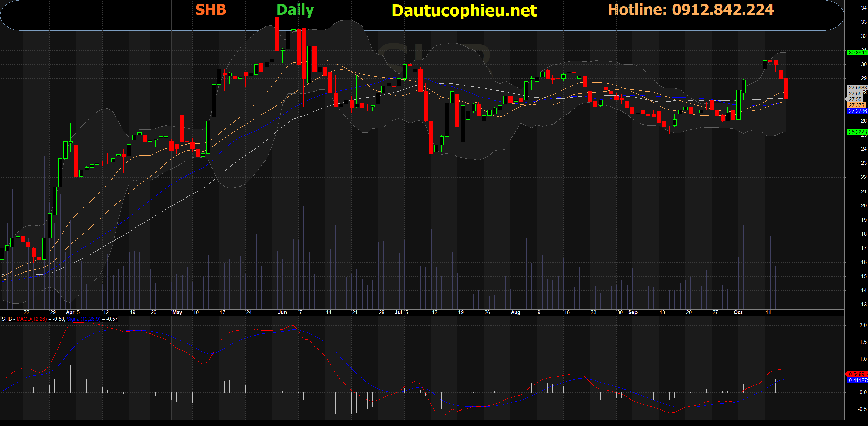Click the May month marker on time axis

[x=177, y=312]
